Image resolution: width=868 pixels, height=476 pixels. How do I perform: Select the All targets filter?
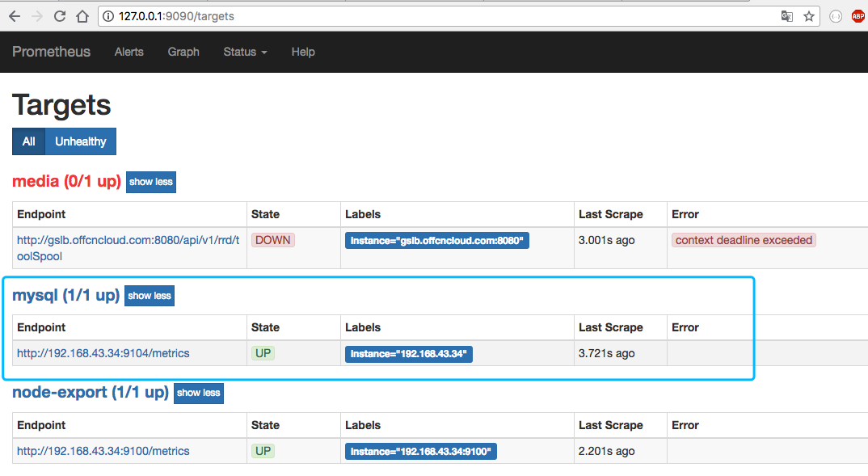29,141
